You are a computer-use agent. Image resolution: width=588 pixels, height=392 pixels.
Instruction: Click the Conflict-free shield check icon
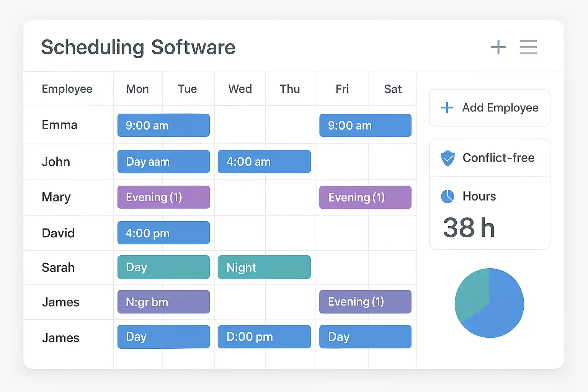click(x=448, y=158)
